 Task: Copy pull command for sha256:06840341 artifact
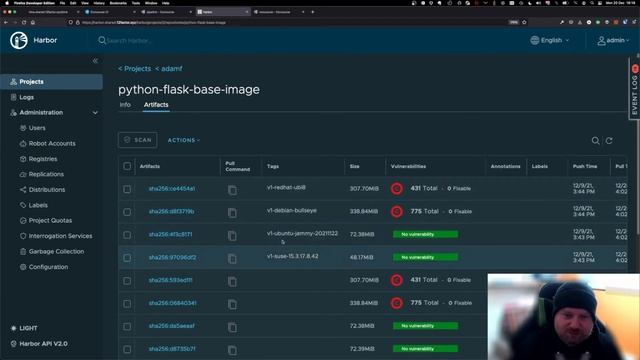(232, 304)
